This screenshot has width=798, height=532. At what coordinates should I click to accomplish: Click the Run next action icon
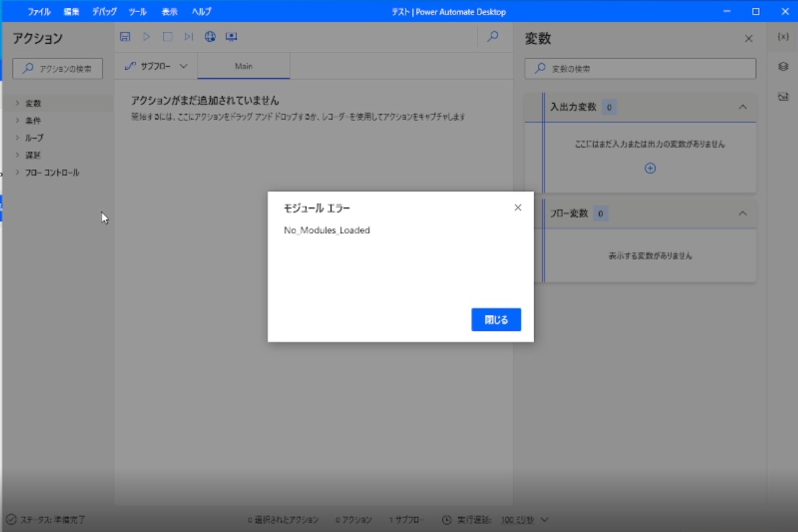tap(189, 37)
